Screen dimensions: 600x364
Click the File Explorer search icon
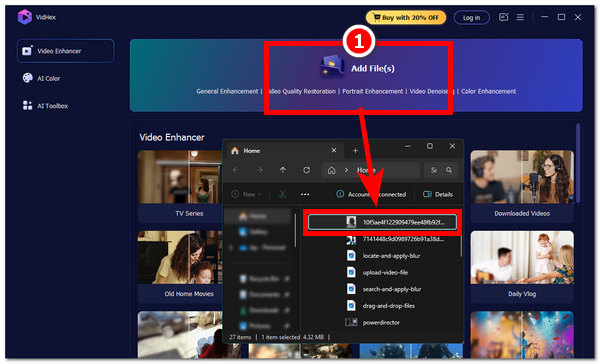pyautogui.click(x=449, y=170)
